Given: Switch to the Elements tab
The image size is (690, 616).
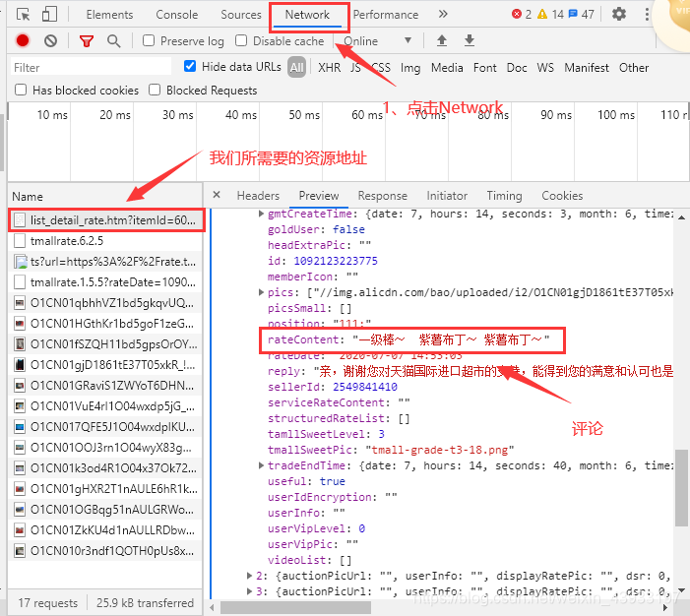Looking at the screenshot, I should 109,15.
